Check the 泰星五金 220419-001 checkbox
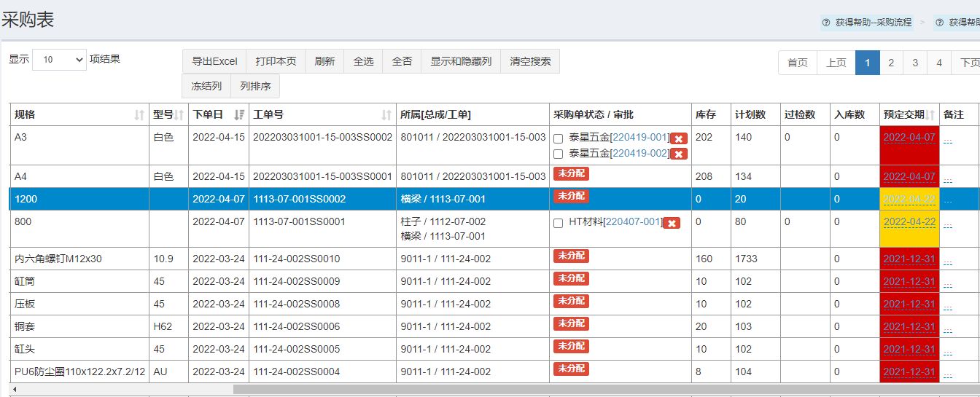 coord(558,138)
